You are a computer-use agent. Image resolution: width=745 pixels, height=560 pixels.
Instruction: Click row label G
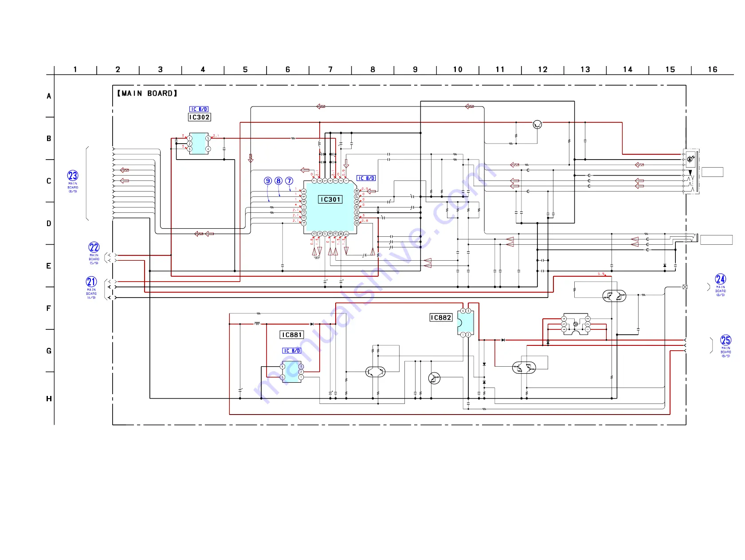tap(49, 351)
